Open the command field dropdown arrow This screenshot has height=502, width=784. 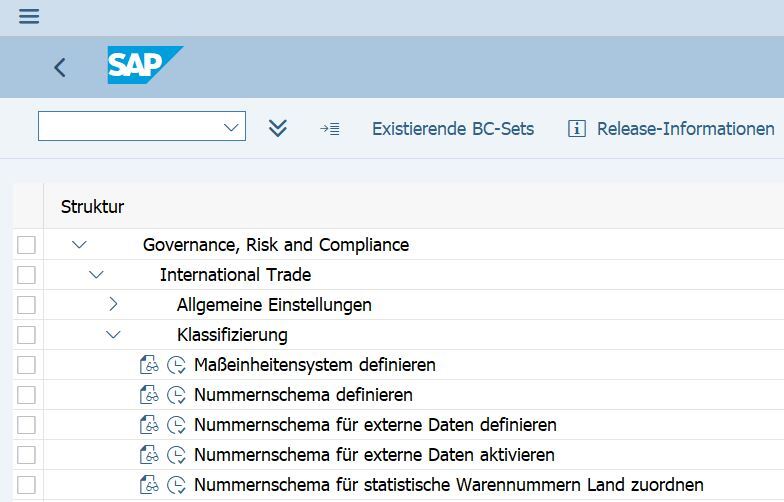point(232,127)
